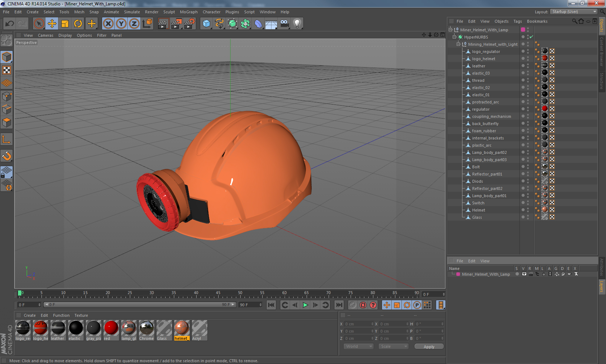Toggle the Z axis lock

[134, 24]
